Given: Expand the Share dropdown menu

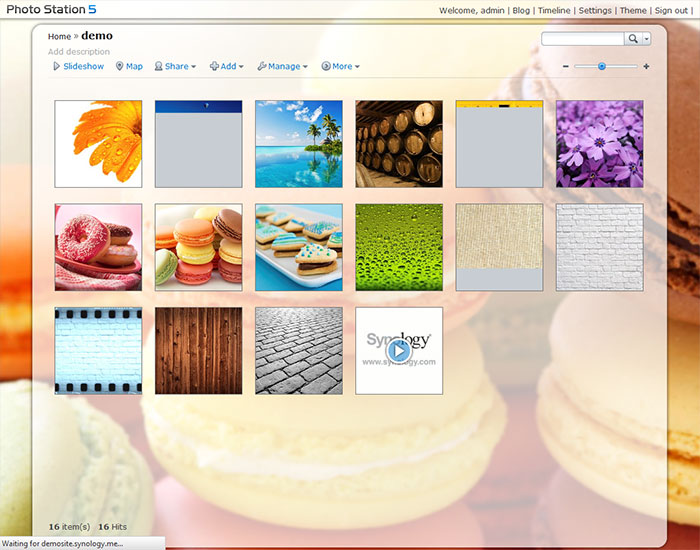Looking at the screenshot, I should (x=175, y=67).
